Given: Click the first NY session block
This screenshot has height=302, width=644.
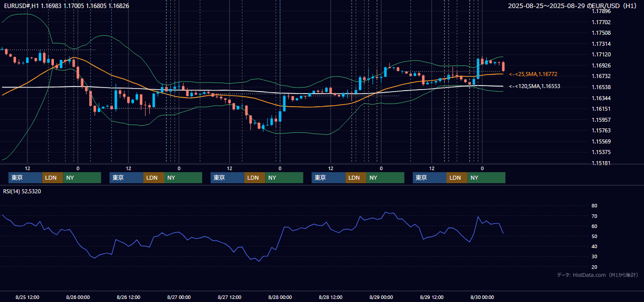Looking at the screenshot, I should point(82,178).
